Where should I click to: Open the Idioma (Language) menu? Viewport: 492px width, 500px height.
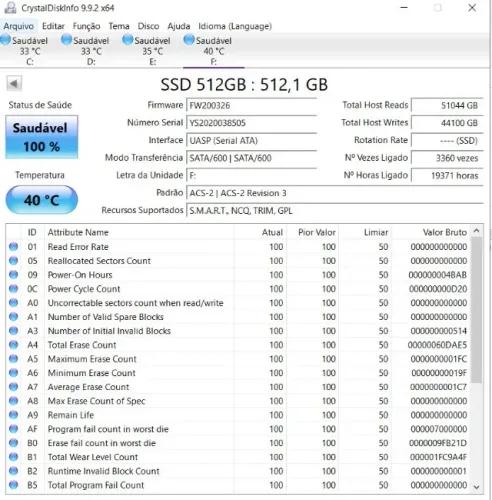point(235,26)
